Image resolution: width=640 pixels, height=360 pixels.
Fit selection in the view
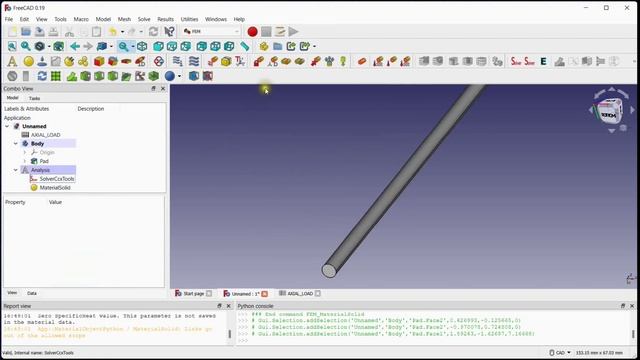click(x=26, y=46)
